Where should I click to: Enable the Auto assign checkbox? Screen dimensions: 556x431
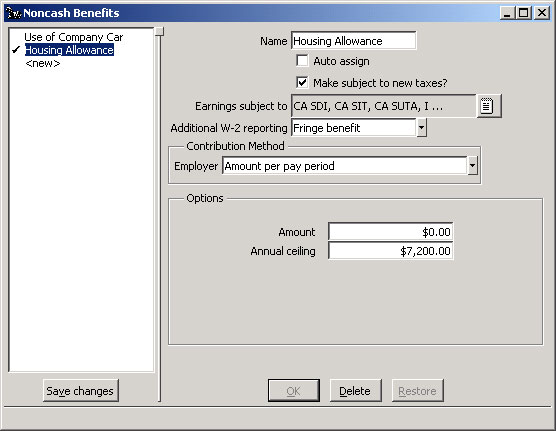point(302,61)
